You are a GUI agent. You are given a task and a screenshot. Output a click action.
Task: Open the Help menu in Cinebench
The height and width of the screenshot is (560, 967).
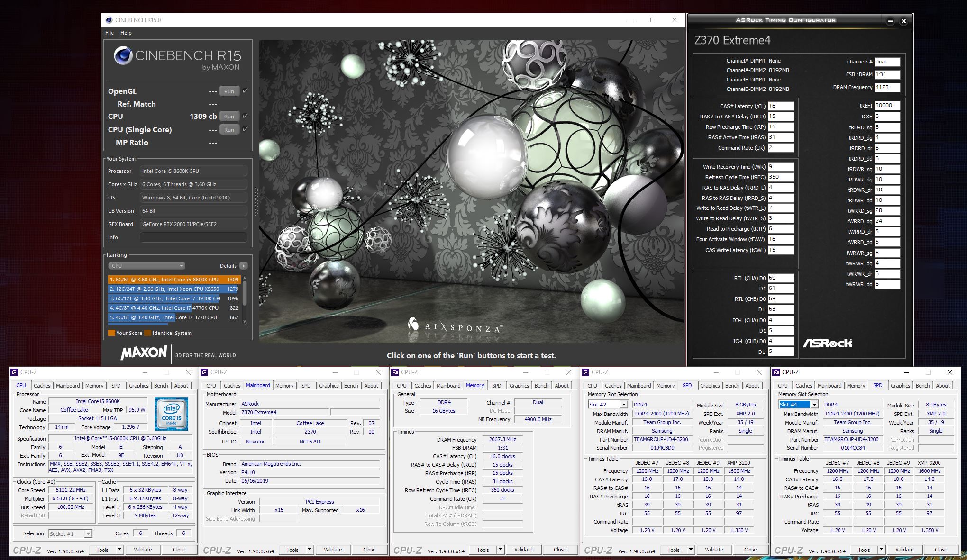[126, 33]
